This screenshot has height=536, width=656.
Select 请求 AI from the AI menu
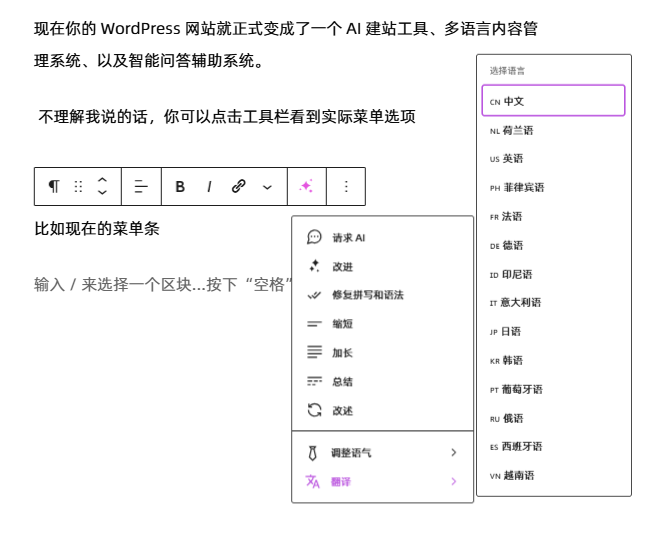tap(348, 238)
